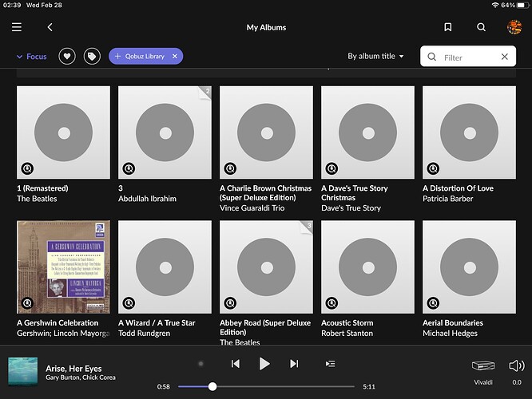This screenshot has width=532, height=399.
Task: Open versions badge on Abbey Road cover
Action: [308, 226]
